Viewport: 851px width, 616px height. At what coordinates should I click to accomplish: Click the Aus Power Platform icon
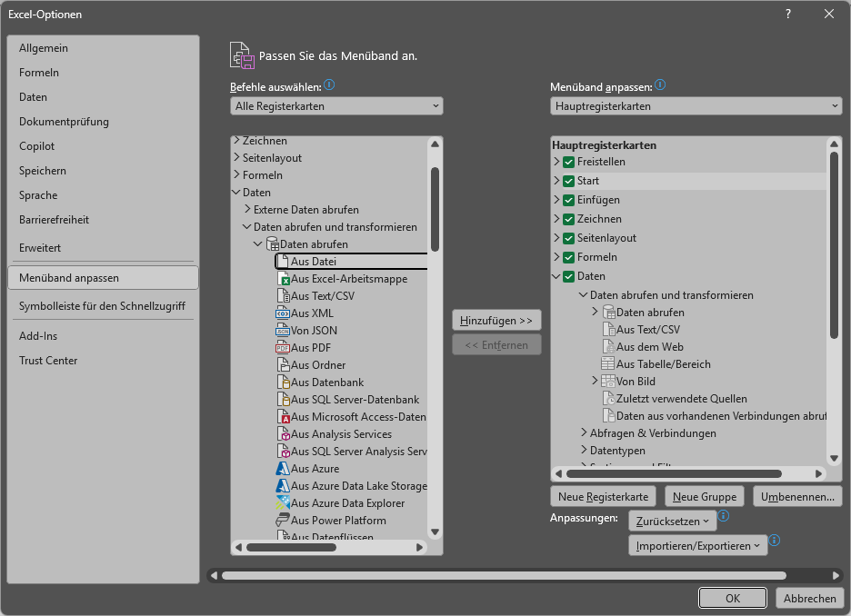(284, 521)
